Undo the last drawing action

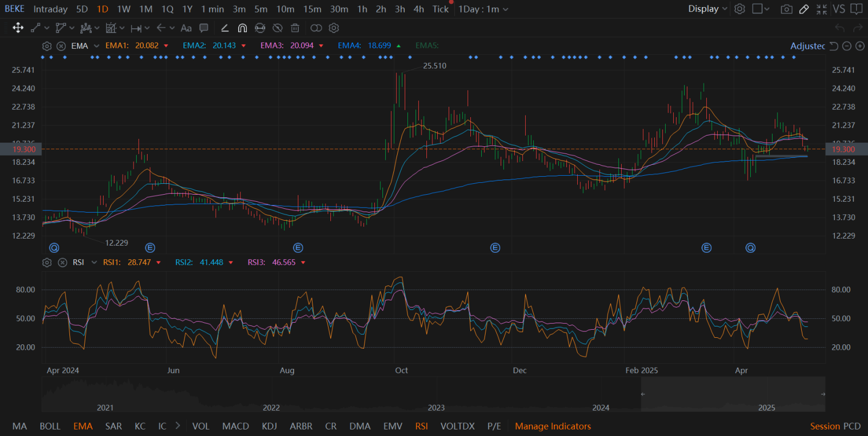pyautogui.click(x=840, y=28)
